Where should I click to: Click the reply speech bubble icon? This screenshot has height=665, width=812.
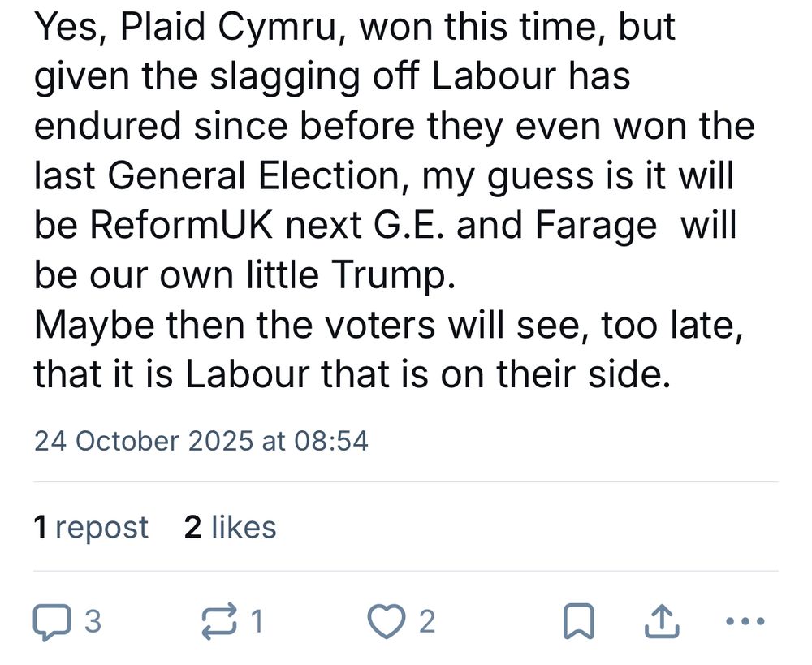[53, 622]
